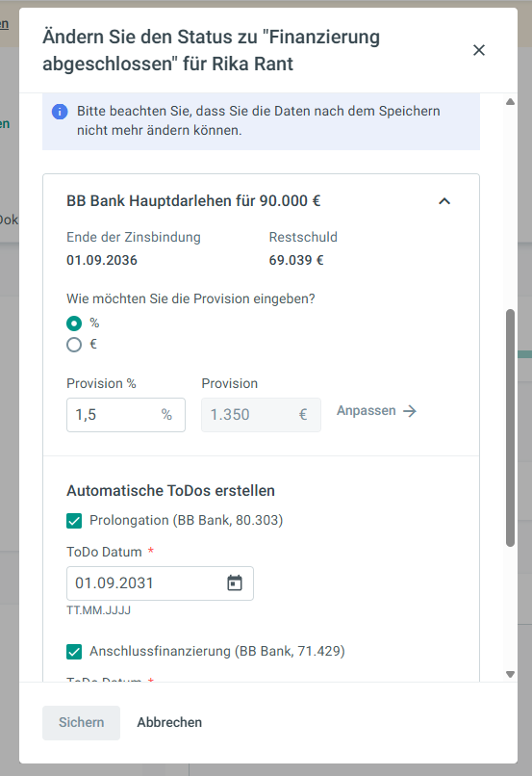Click the scrollbar down arrow

click(510, 674)
